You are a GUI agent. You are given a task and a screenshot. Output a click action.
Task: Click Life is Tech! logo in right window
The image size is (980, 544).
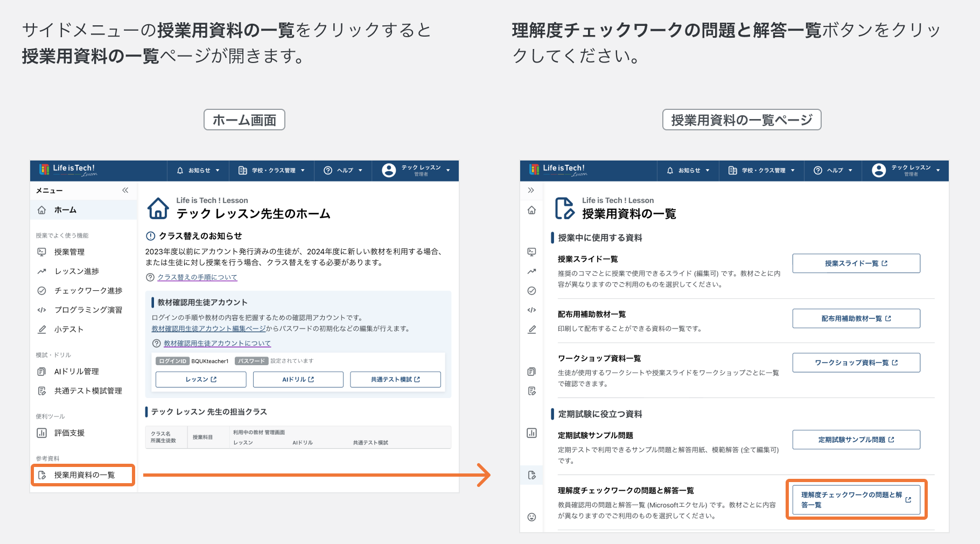(558, 170)
